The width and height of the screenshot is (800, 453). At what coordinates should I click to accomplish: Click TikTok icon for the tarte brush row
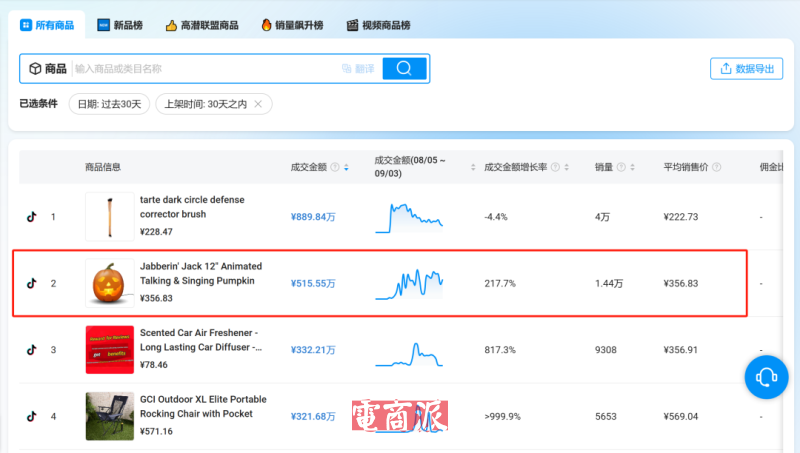(31, 216)
